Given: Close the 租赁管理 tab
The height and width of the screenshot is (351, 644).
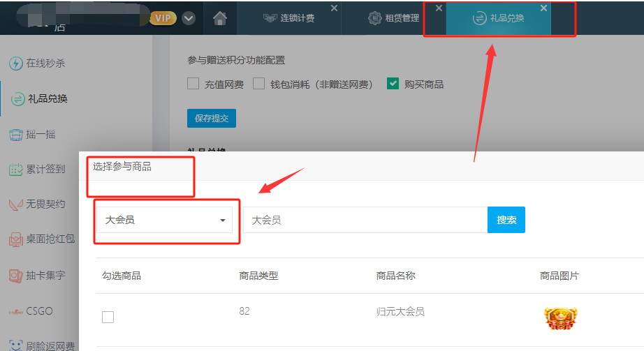Looking at the screenshot, I should pyautogui.click(x=439, y=8).
